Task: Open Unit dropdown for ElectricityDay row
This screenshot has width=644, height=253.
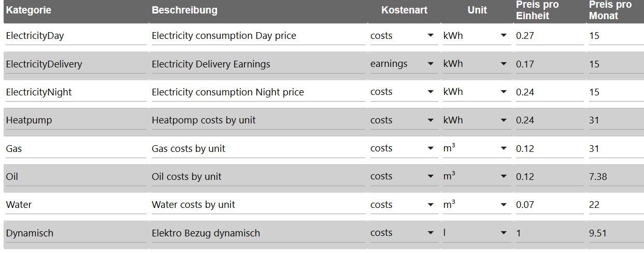Action: click(476, 36)
